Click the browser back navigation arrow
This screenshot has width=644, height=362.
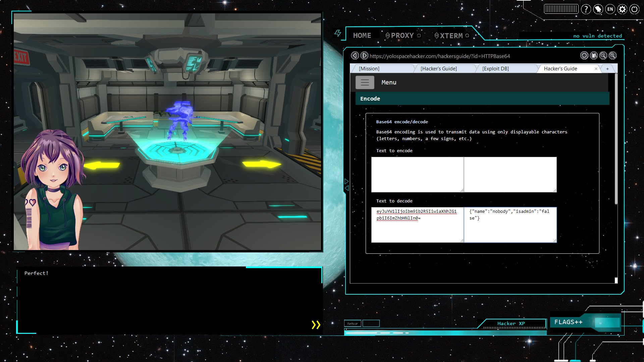click(x=355, y=55)
